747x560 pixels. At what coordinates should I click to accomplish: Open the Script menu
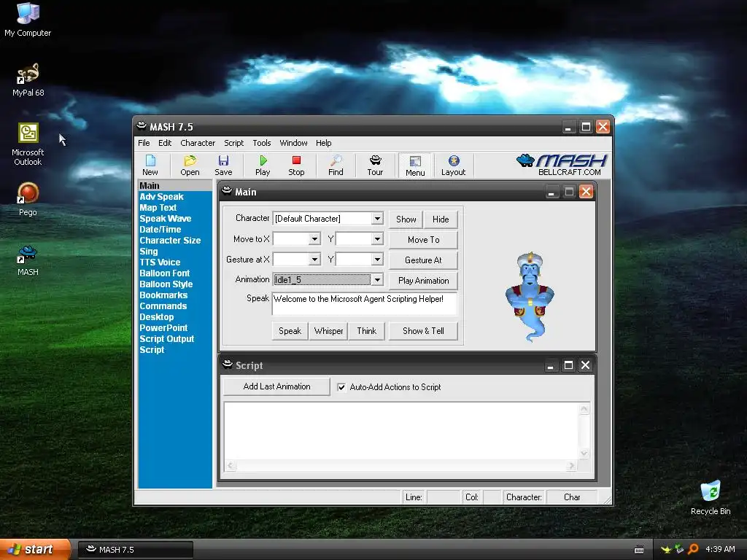(234, 143)
